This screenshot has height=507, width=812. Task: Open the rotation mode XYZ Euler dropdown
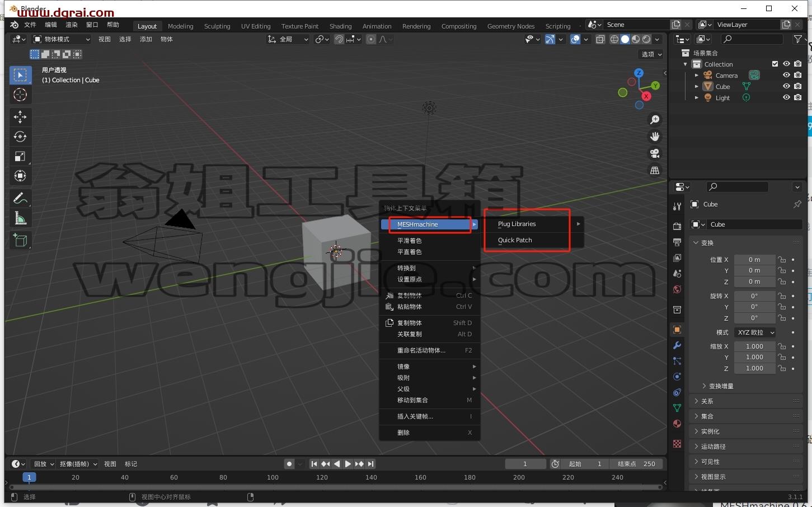755,332
